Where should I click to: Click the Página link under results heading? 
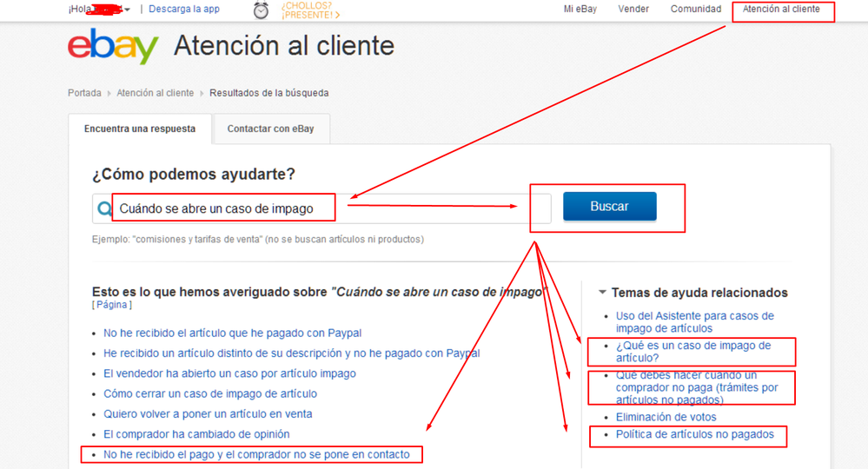coord(112,305)
